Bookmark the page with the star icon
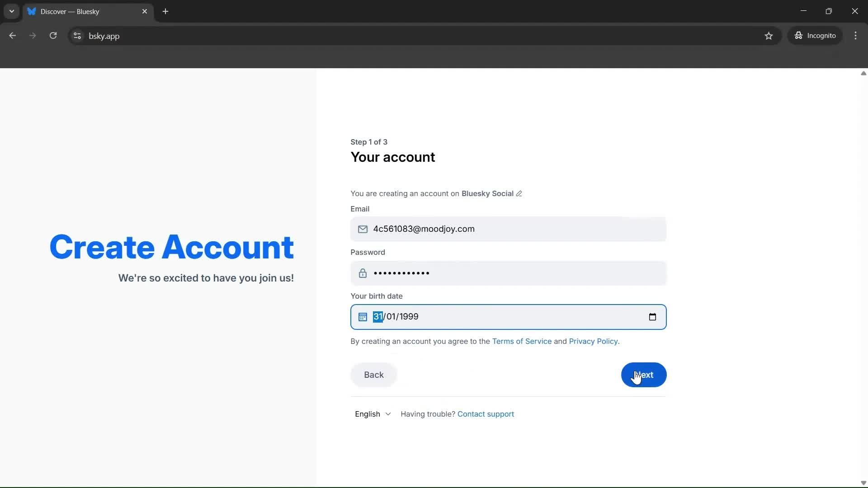 point(769,36)
